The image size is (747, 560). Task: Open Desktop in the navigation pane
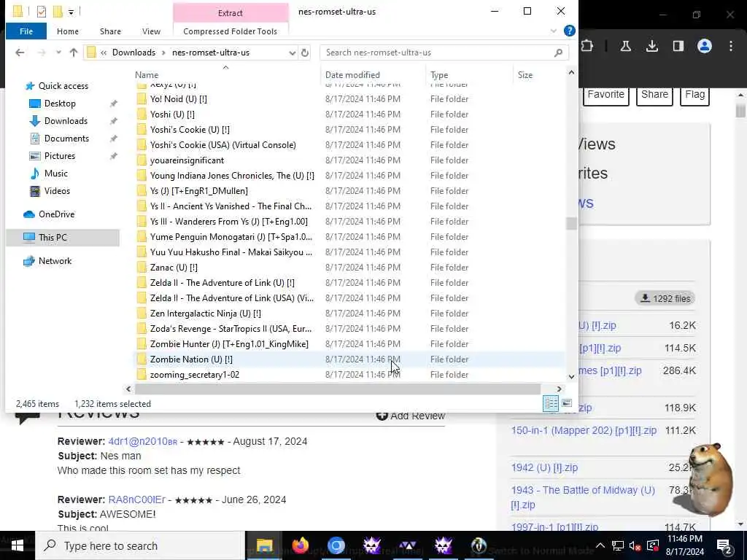pyautogui.click(x=60, y=104)
